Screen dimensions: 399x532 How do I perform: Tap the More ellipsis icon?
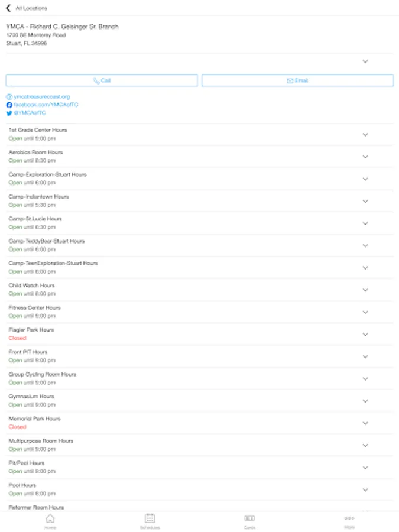pyautogui.click(x=349, y=517)
